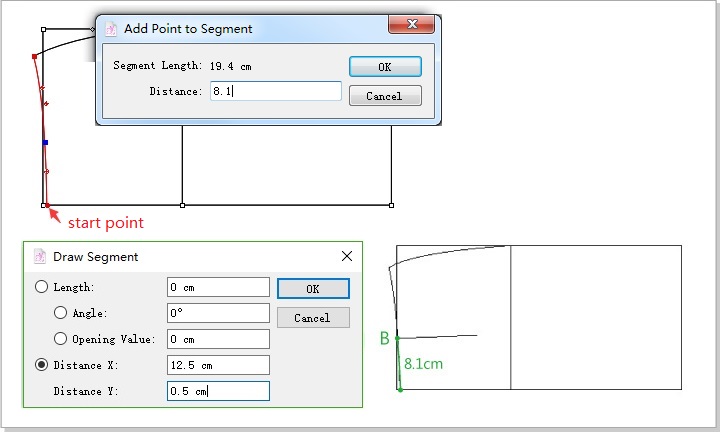This screenshot has height=433, width=720.
Task: Select the Length radio button
Action: 42,287
